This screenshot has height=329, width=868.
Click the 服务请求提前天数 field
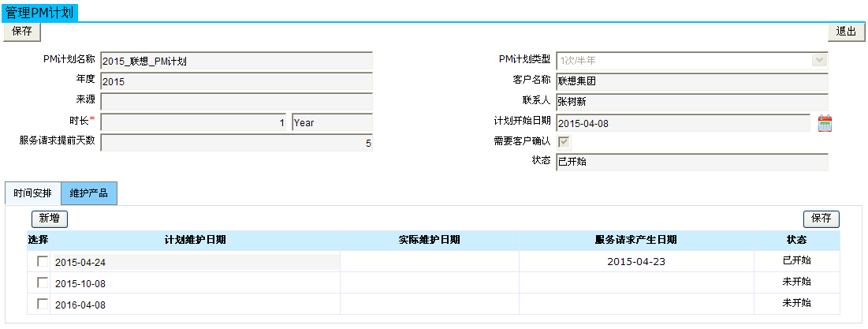pyautogui.click(x=237, y=143)
